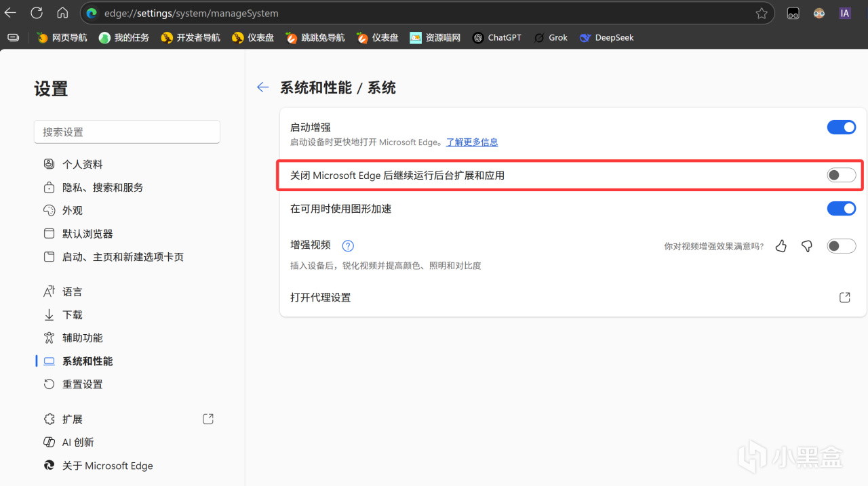Click thumbs-down for video enhancement feedback

[x=807, y=246]
